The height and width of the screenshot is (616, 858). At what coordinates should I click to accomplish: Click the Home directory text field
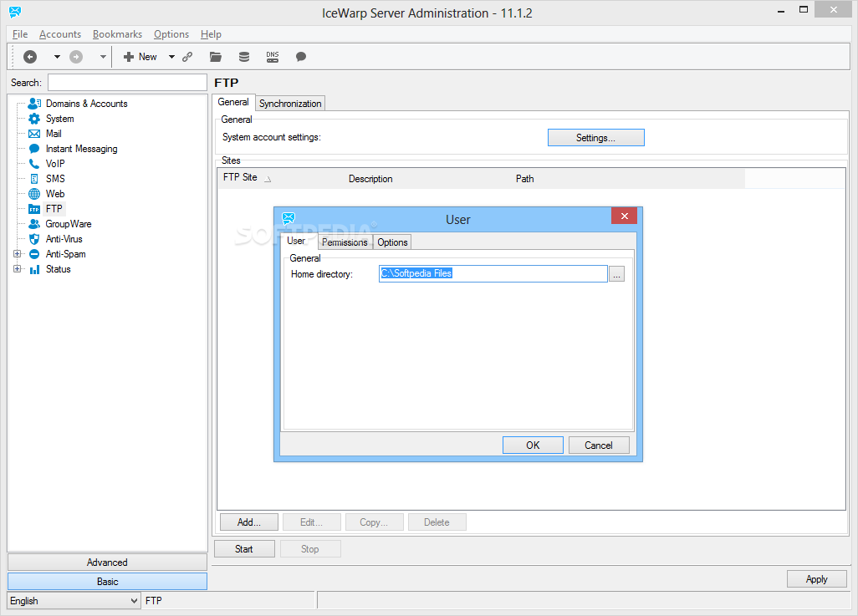(x=493, y=273)
